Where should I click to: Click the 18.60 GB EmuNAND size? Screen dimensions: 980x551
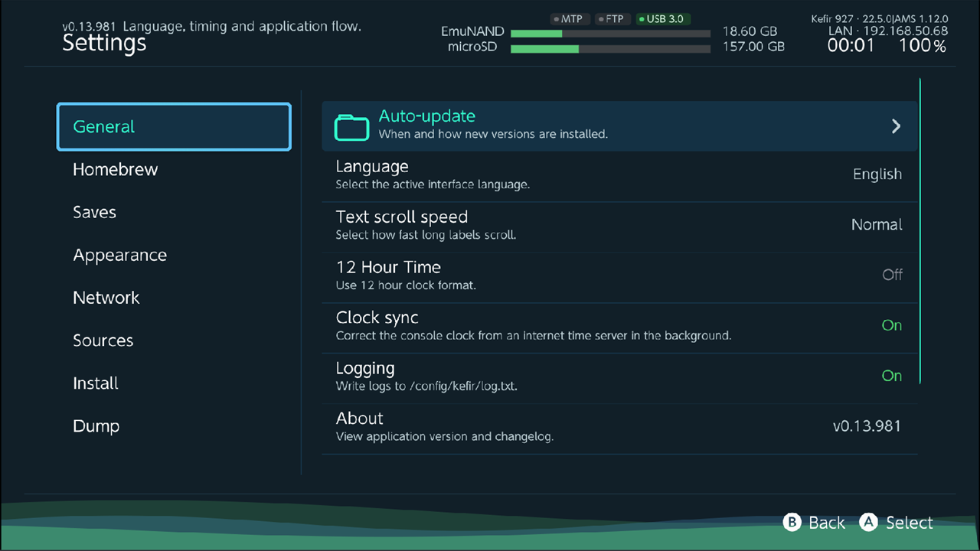pyautogui.click(x=750, y=32)
